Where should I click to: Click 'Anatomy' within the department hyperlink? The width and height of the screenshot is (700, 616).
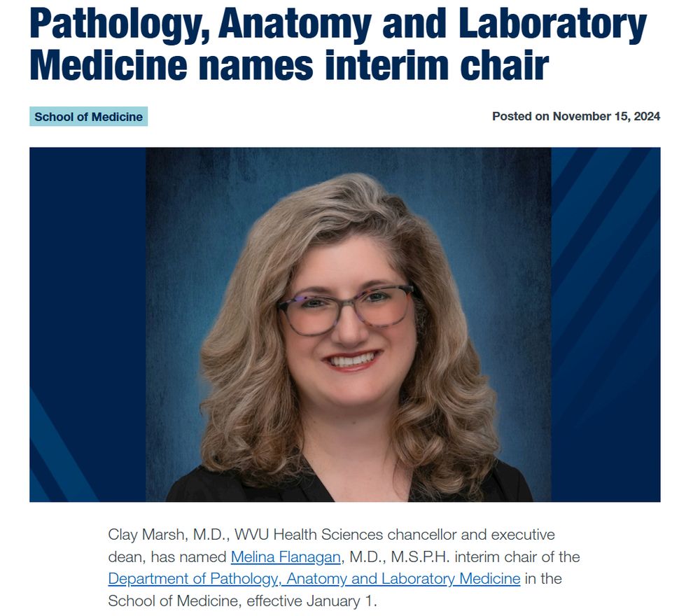[x=316, y=578]
